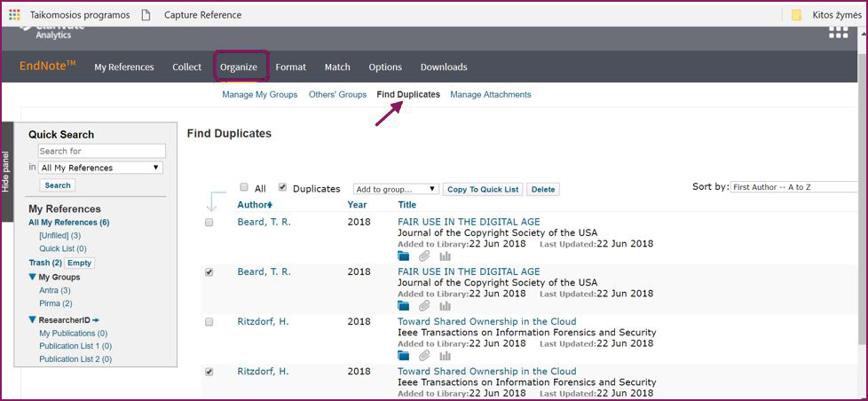Expand the All My References search scope dropdown
Image resolution: width=868 pixels, height=401 pixels.
click(101, 168)
